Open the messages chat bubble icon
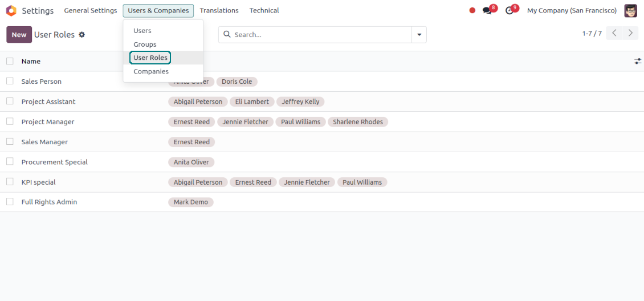 pos(487,11)
